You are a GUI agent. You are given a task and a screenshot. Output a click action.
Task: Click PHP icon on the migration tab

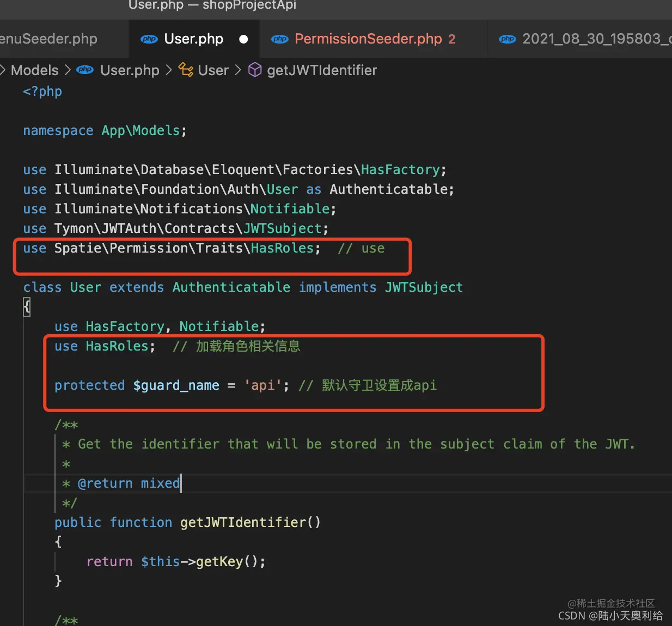pyautogui.click(x=508, y=39)
